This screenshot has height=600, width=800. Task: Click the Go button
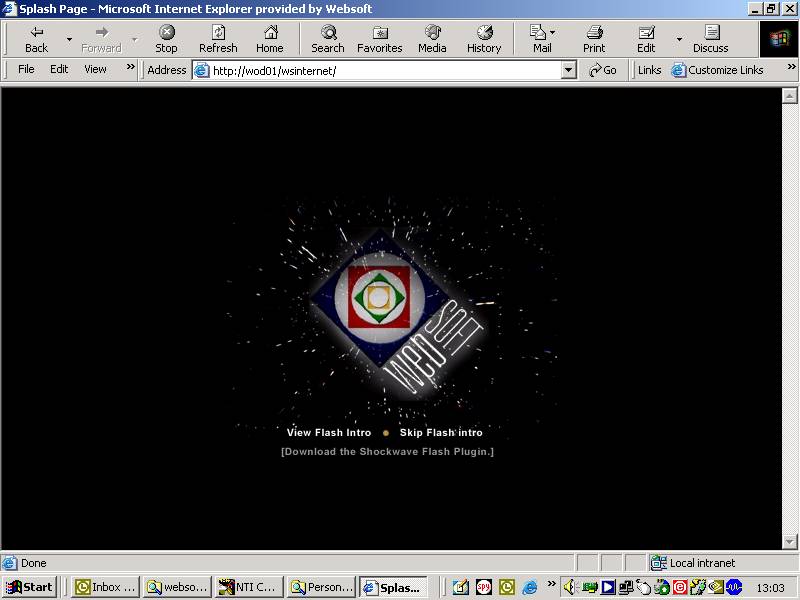603,70
